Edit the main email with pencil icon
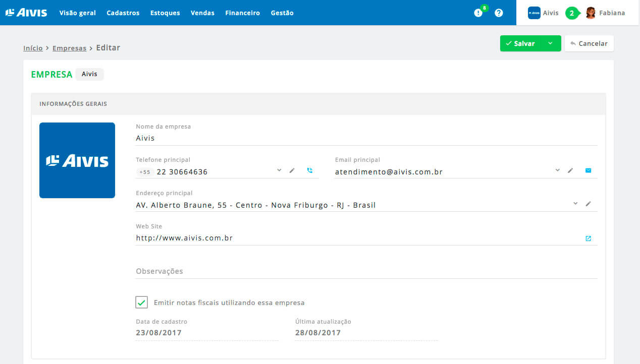 570,170
